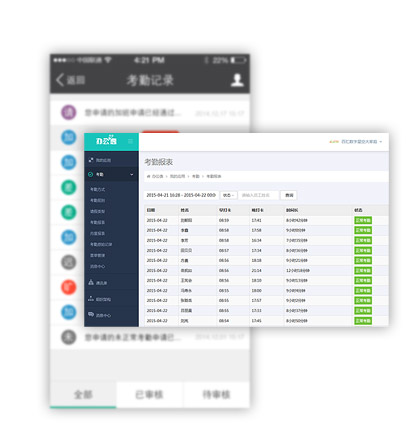This screenshot has height=436, width=408.
Task: Click the hamburger menu icon beside the logo
Action: [x=130, y=141]
